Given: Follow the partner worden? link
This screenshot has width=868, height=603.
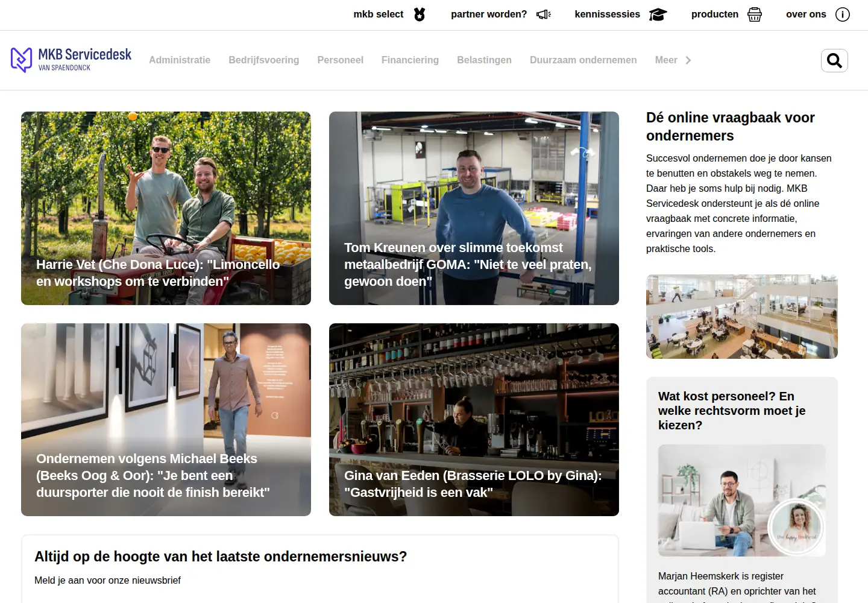Looking at the screenshot, I should point(489,14).
